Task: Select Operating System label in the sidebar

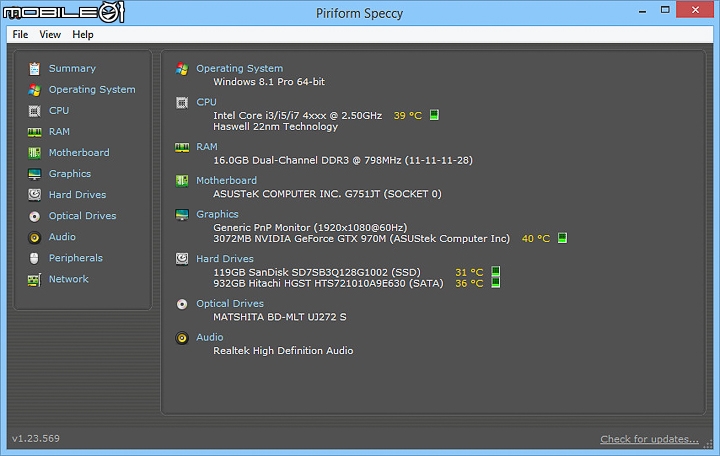Action: pyautogui.click(x=92, y=90)
